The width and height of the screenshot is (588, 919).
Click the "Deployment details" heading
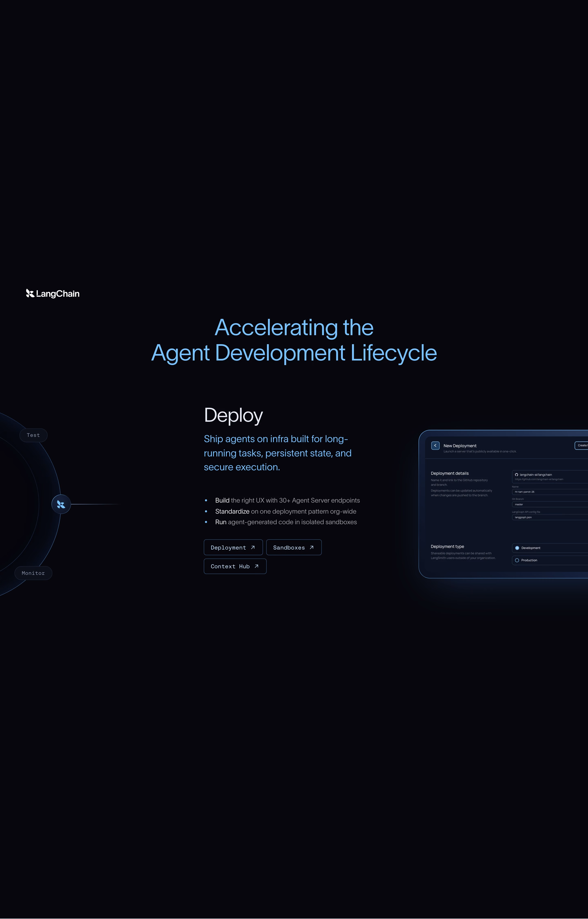[x=450, y=473]
